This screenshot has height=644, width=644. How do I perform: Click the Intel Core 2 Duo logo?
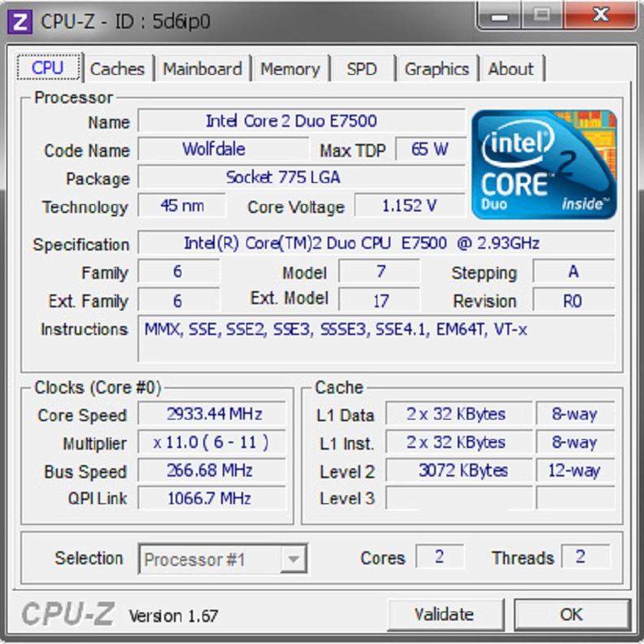[544, 164]
